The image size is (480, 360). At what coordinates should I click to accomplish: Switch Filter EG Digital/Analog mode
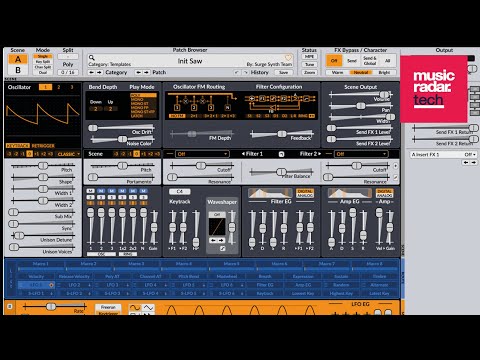[305, 193]
